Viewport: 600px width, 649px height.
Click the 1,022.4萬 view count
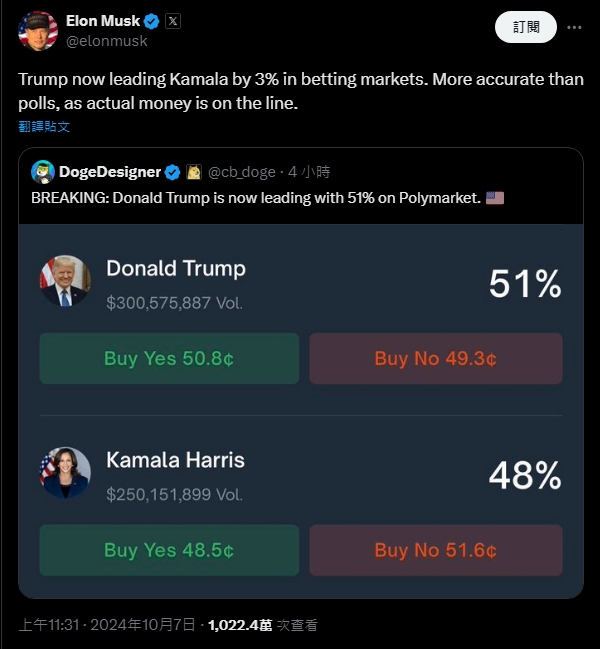point(240,625)
